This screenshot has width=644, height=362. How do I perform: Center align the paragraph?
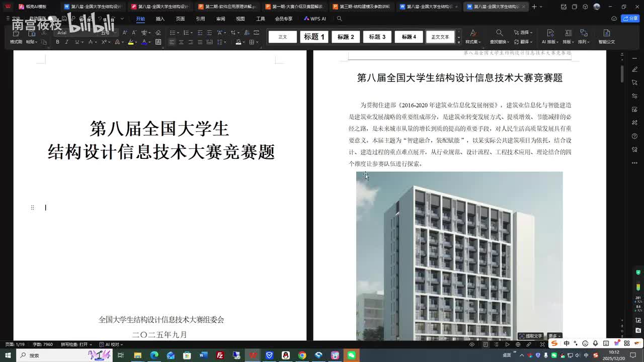pyautogui.click(x=181, y=42)
